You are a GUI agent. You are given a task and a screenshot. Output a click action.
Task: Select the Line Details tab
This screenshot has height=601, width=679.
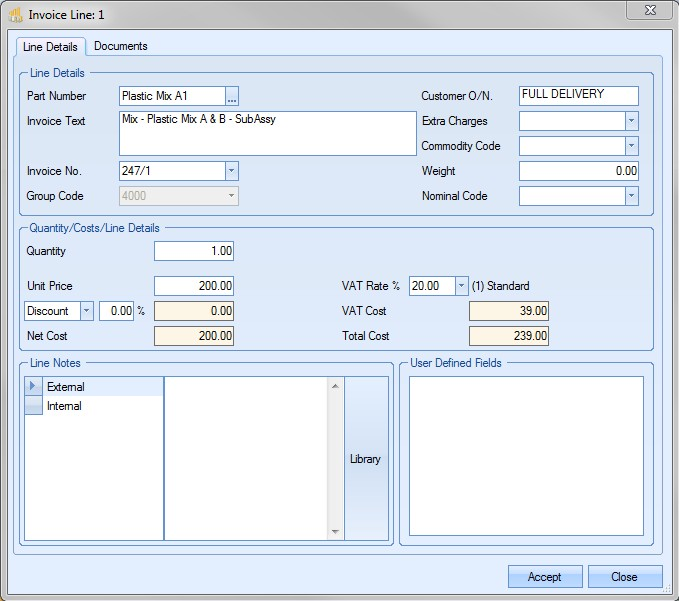50,47
